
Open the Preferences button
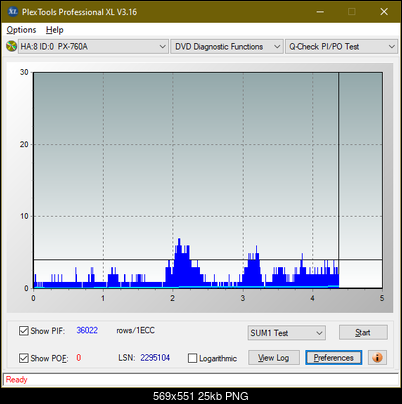point(334,358)
